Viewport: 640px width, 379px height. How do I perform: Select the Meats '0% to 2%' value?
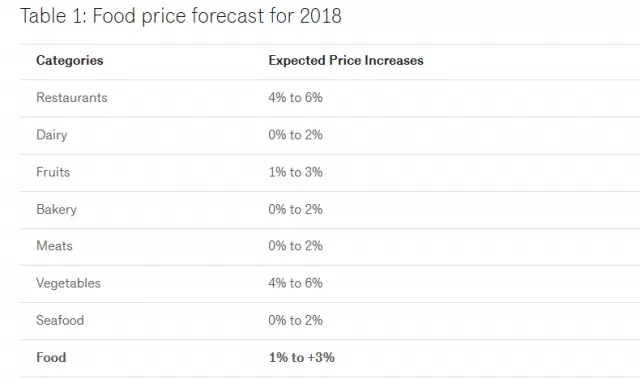296,246
